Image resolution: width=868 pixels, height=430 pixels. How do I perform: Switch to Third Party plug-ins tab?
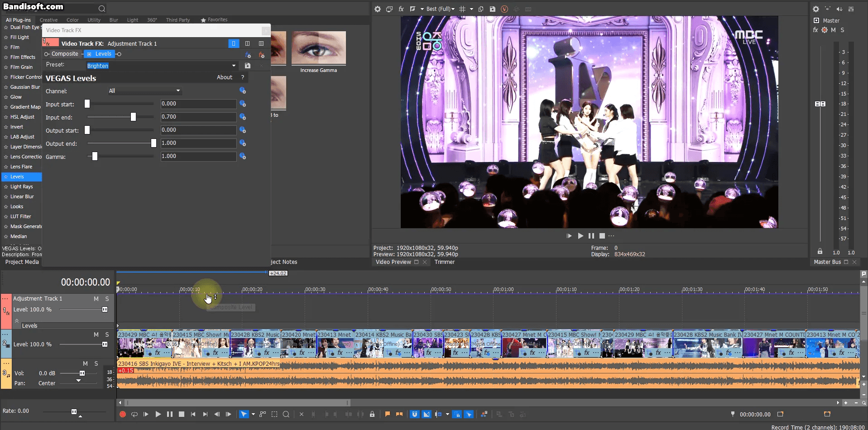pos(178,20)
